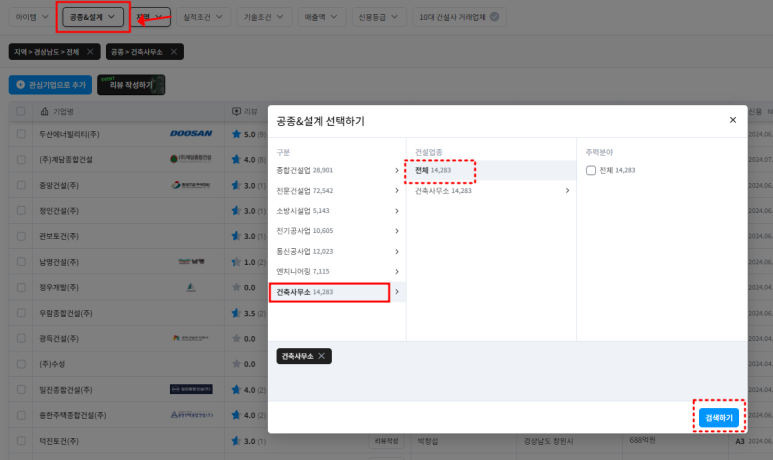Check the box for 정인건설(주)

21,211
